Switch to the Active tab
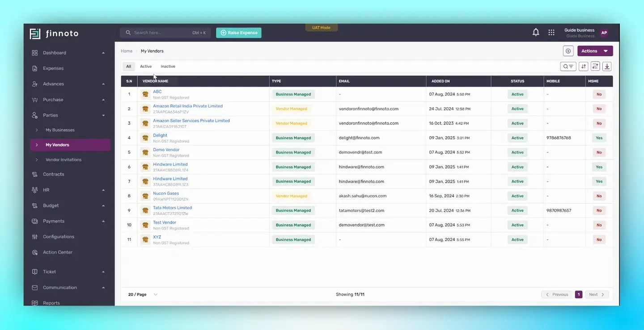 146,67
